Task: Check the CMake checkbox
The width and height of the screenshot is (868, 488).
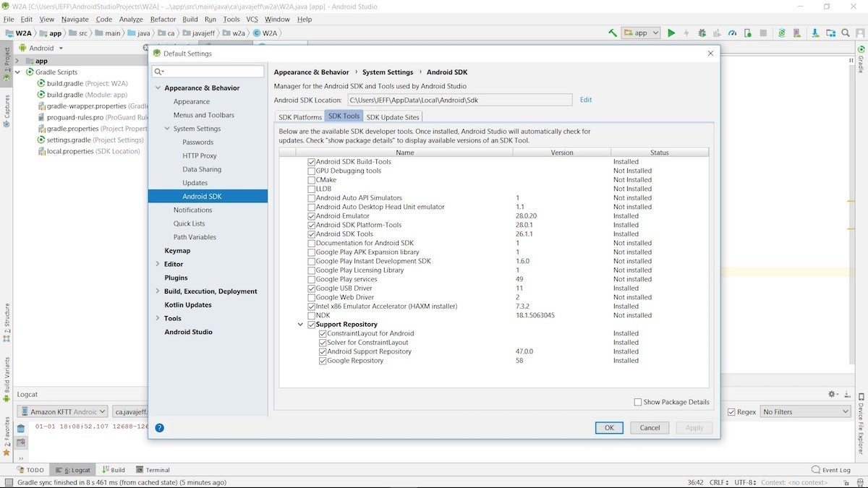Action: pos(312,180)
